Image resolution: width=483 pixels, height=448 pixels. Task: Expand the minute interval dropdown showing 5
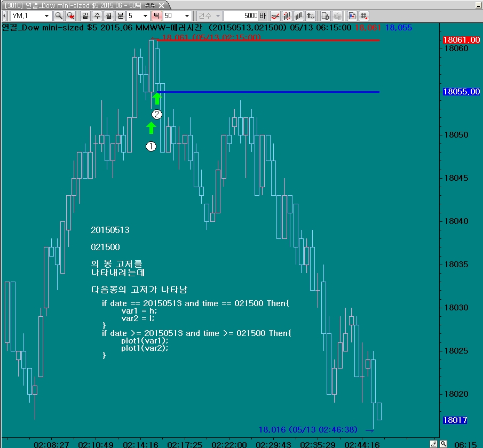pyautogui.click(x=145, y=16)
